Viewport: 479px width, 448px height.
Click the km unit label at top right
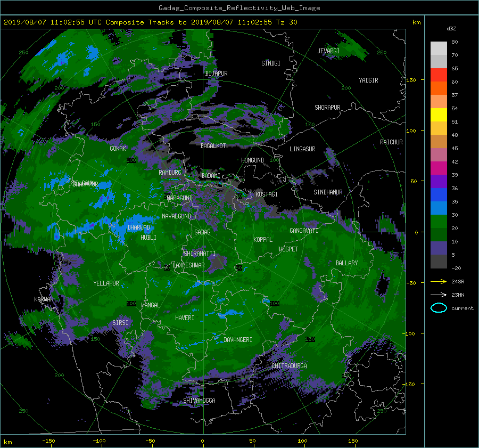tap(416, 22)
